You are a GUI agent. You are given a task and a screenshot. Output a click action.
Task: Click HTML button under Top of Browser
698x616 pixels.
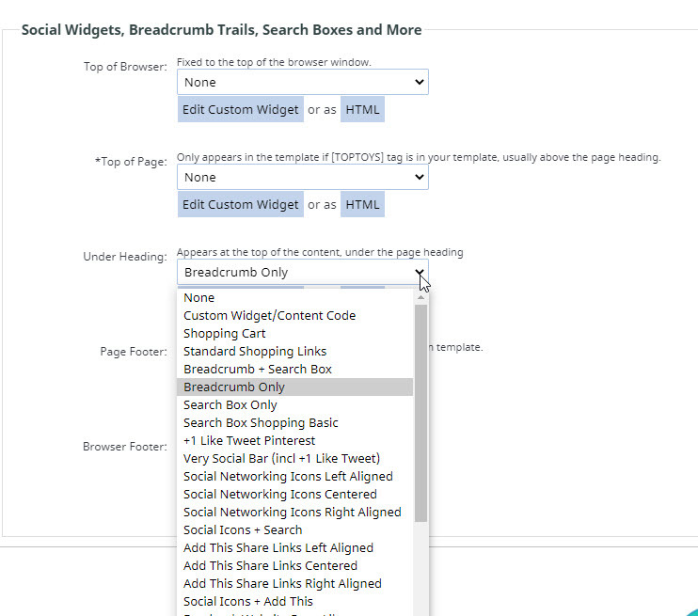click(362, 109)
